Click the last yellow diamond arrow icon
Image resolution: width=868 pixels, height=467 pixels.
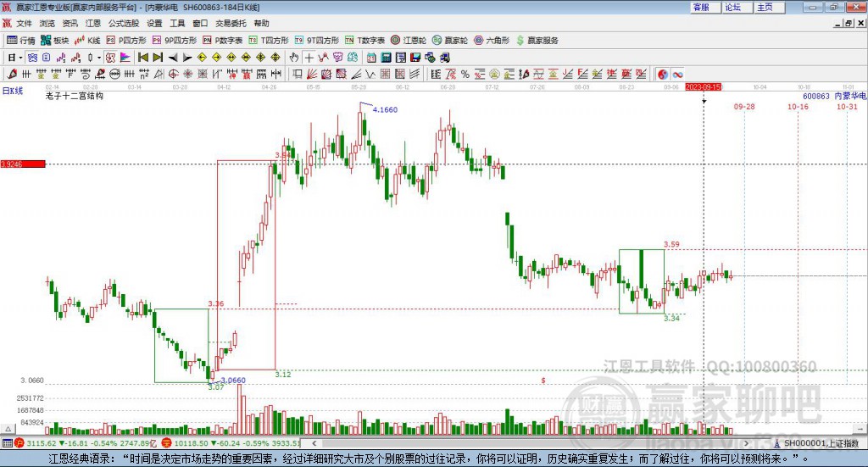point(275,58)
